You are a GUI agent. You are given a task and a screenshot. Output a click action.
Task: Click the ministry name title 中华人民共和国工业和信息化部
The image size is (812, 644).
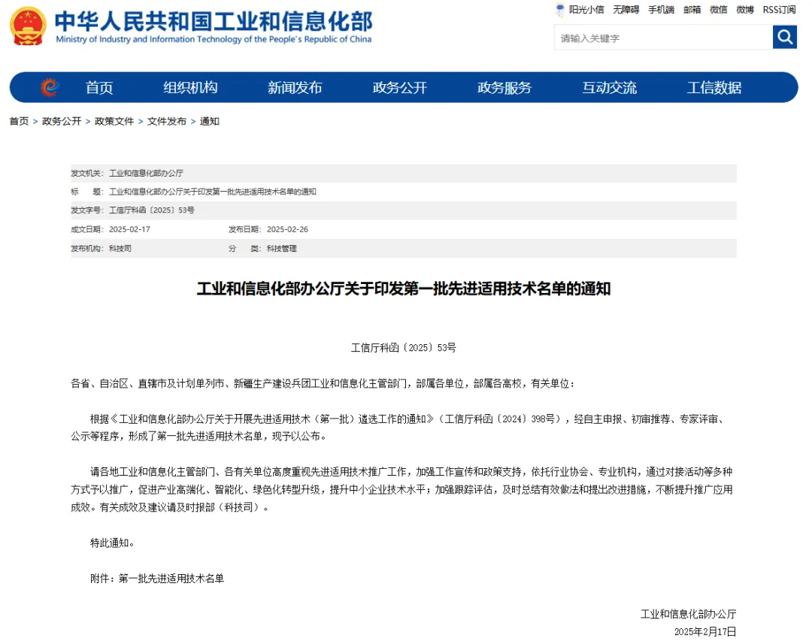(x=214, y=21)
